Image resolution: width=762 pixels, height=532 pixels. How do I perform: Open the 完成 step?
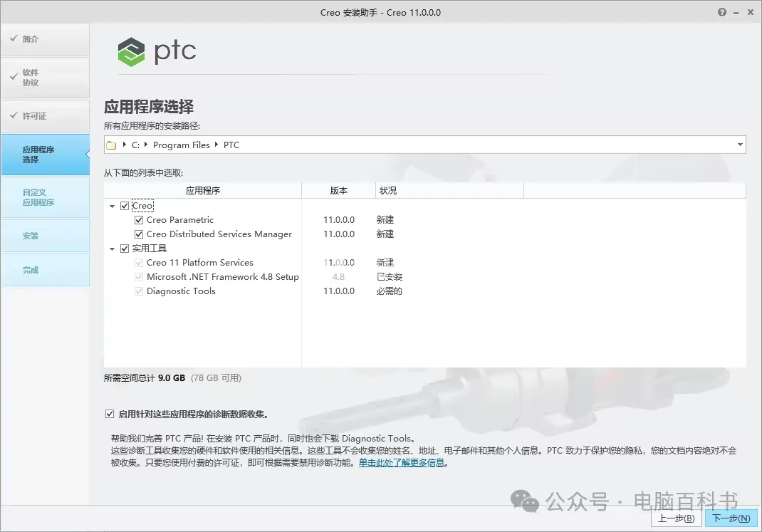point(45,270)
